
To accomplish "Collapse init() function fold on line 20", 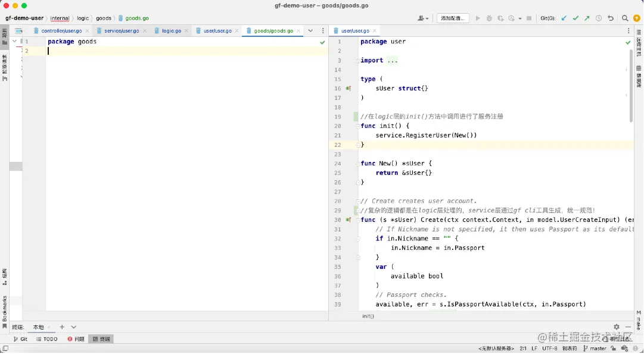I will point(357,126).
